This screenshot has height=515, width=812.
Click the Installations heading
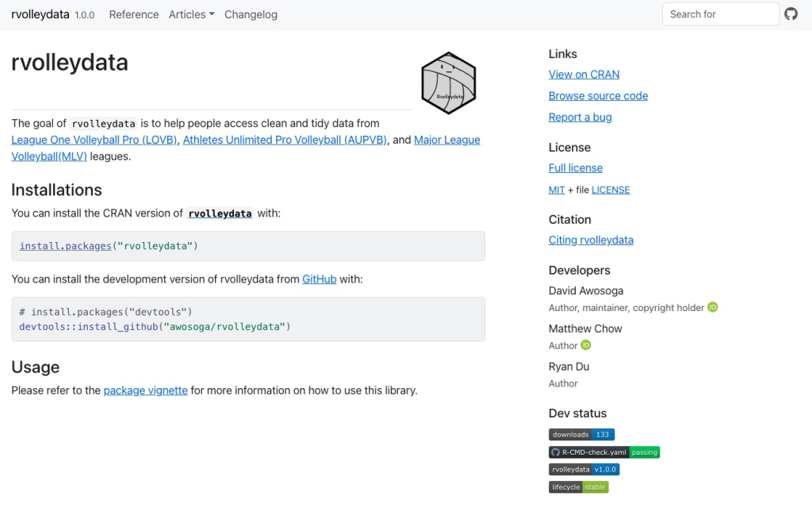click(56, 190)
